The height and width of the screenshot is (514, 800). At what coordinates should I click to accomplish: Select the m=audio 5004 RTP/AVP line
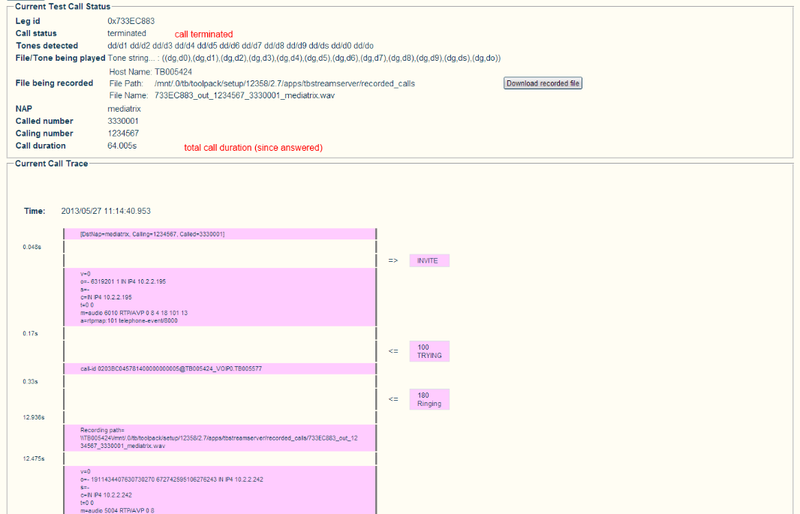coord(117,510)
